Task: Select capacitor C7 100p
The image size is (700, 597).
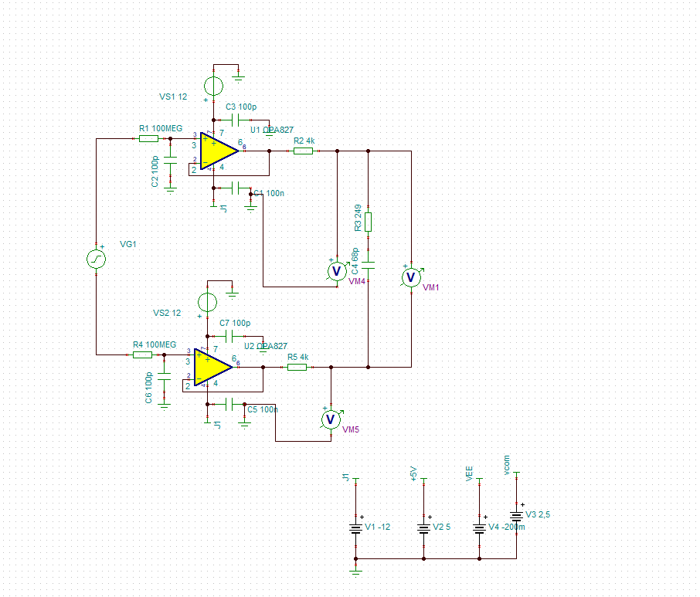Action: 230,336
